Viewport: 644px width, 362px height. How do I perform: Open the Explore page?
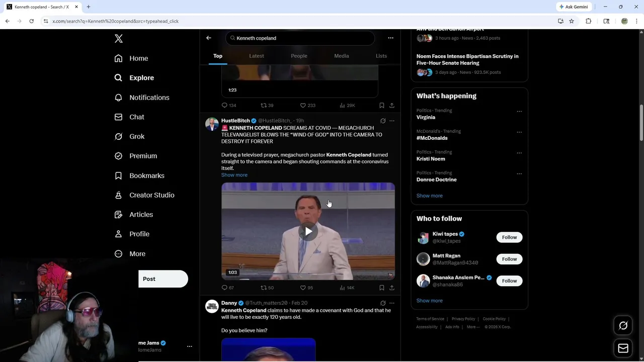134,78
